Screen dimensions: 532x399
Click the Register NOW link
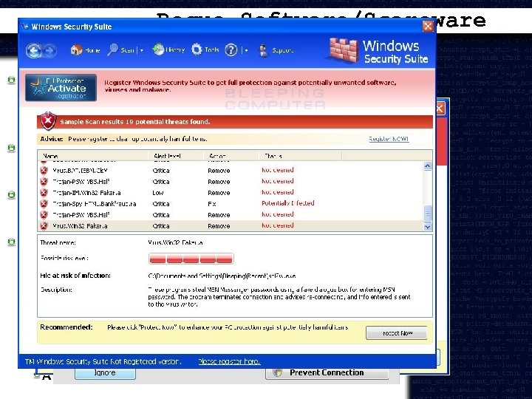(389, 139)
